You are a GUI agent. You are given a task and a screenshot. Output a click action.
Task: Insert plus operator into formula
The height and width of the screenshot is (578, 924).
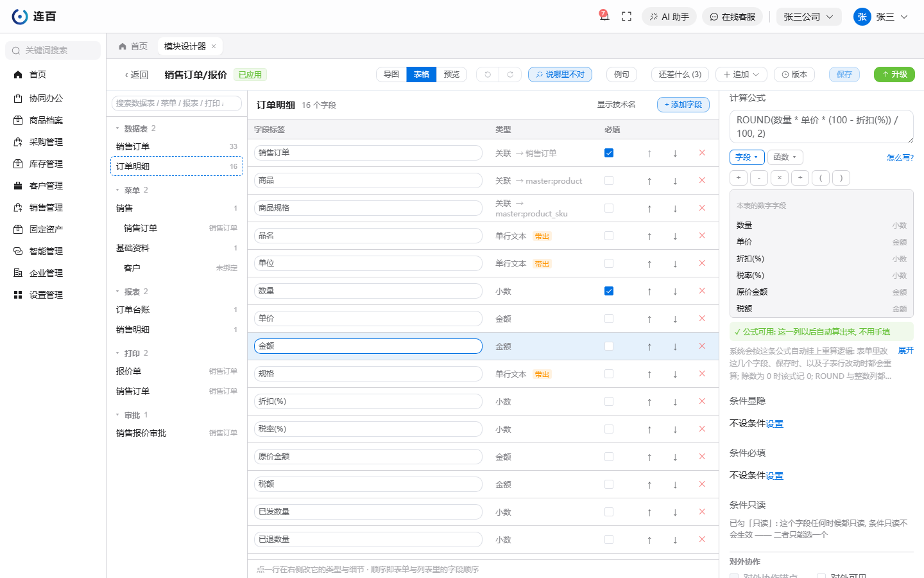click(x=739, y=178)
